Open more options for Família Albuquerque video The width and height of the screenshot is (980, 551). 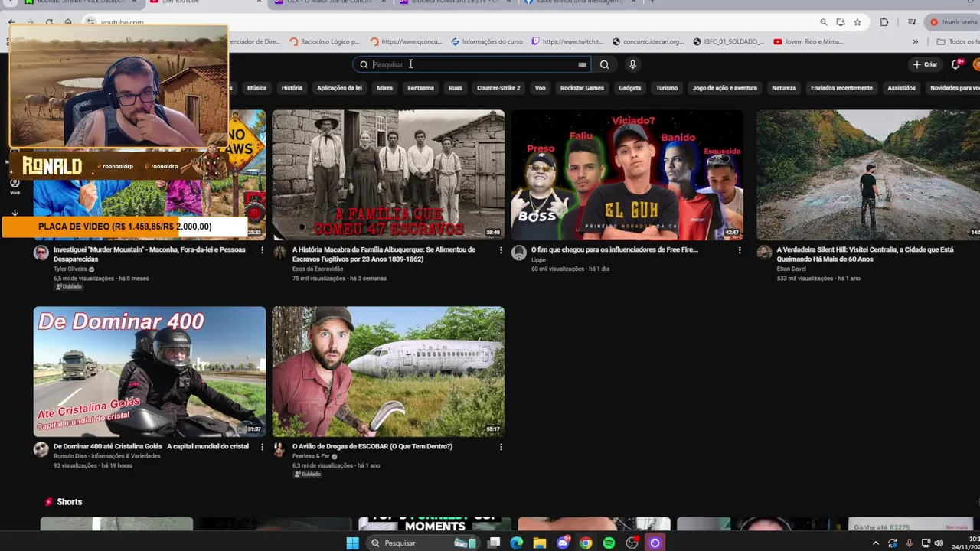click(x=501, y=250)
